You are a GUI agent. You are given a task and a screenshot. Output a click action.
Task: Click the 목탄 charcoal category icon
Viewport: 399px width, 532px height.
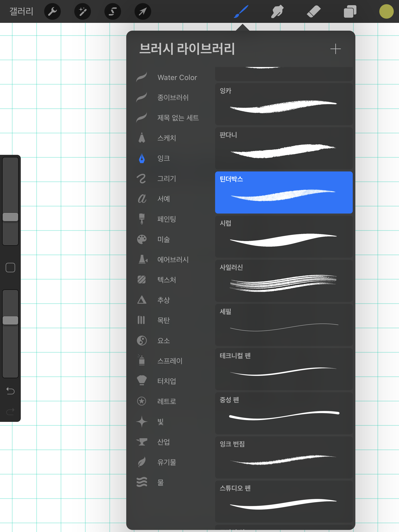(141, 320)
